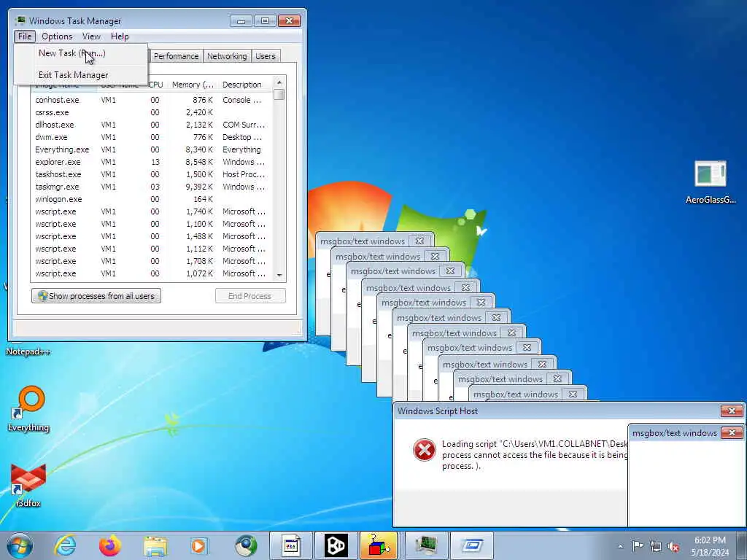This screenshot has height=560, width=747.
Task: Click the muted volume tray icon
Action: [673, 546]
